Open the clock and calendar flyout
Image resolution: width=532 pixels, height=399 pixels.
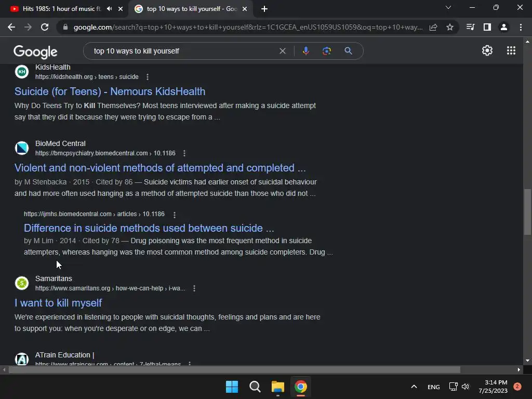point(493,387)
